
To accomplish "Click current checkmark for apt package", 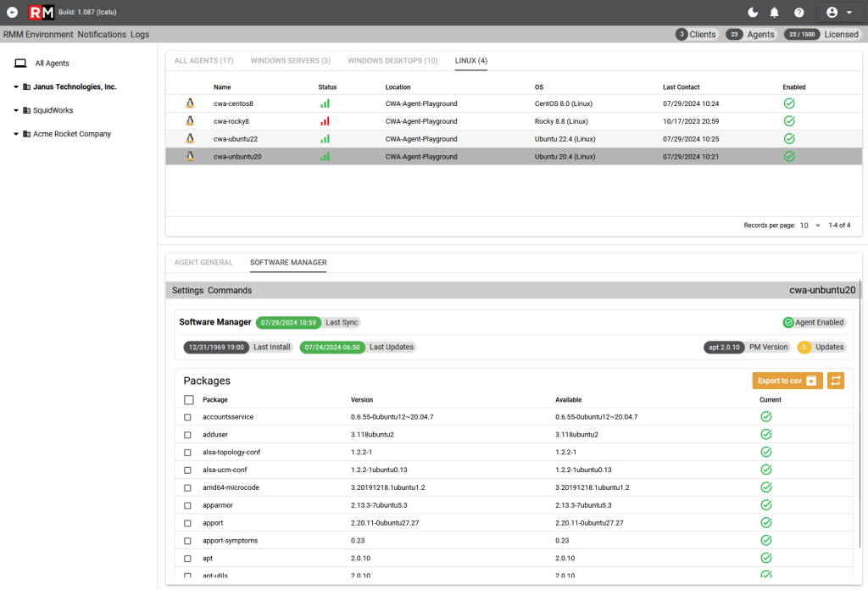I will pyautogui.click(x=766, y=558).
